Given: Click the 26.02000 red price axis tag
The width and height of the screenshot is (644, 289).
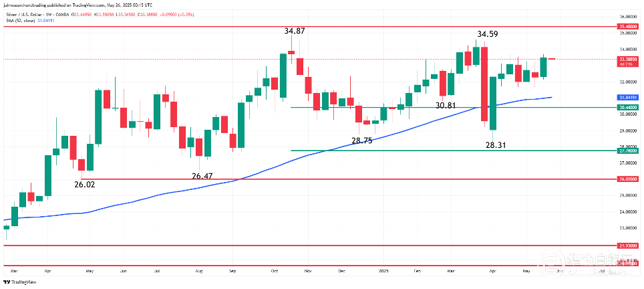Looking at the screenshot, I should [x=627, y=179].
